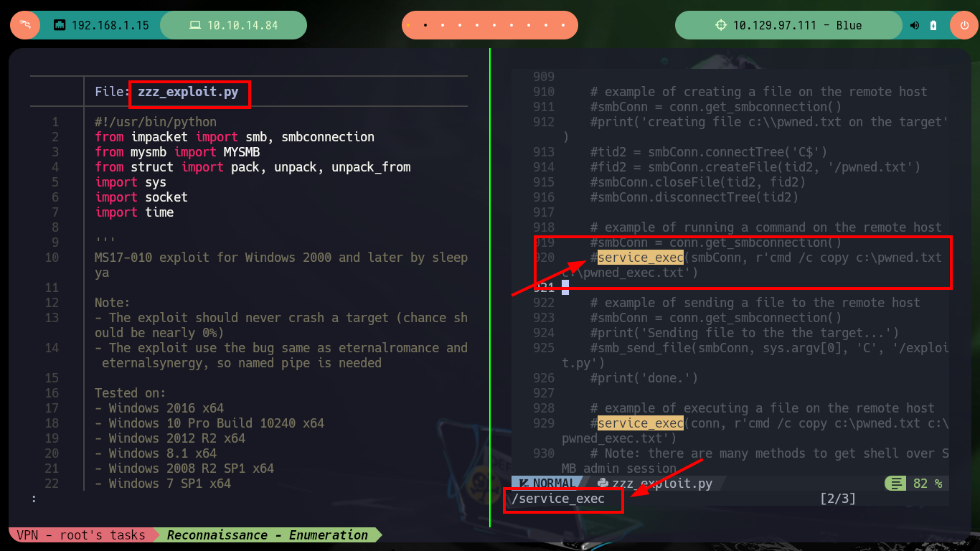This screenshot has height=551, width=980.
Task: Open the power menu button
Action: 963,25
